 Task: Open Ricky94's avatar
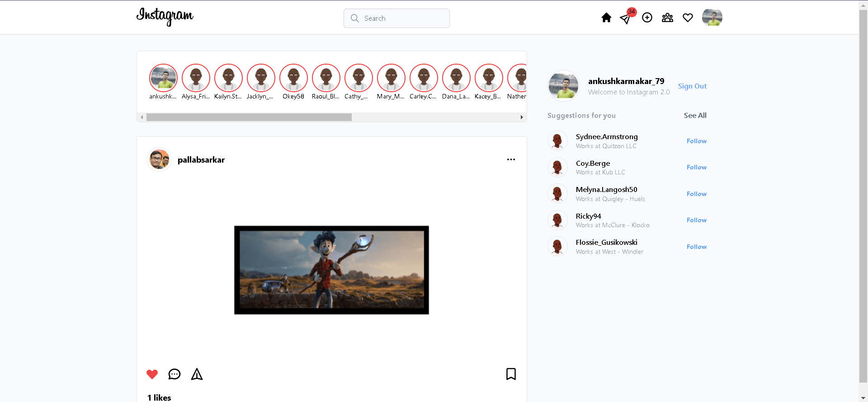557,220
